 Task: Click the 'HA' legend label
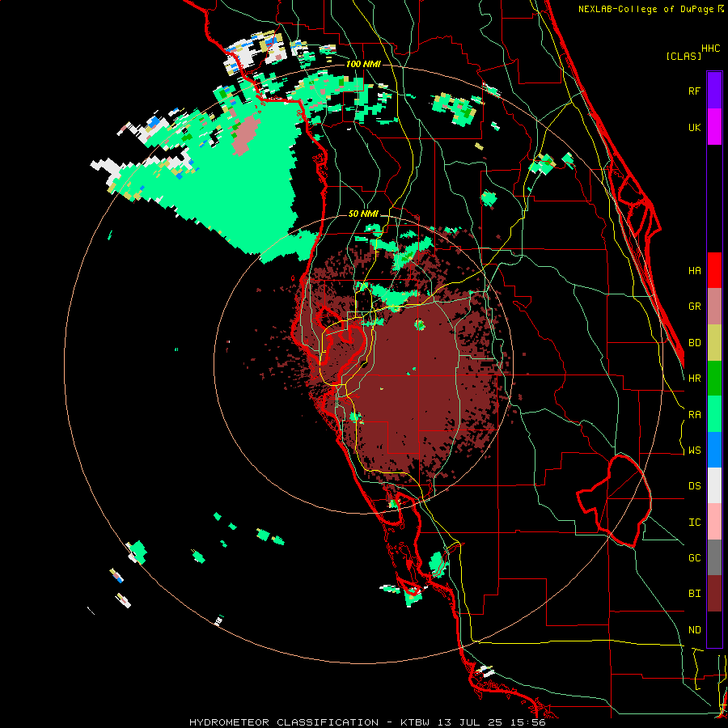(x=694, y=271)
